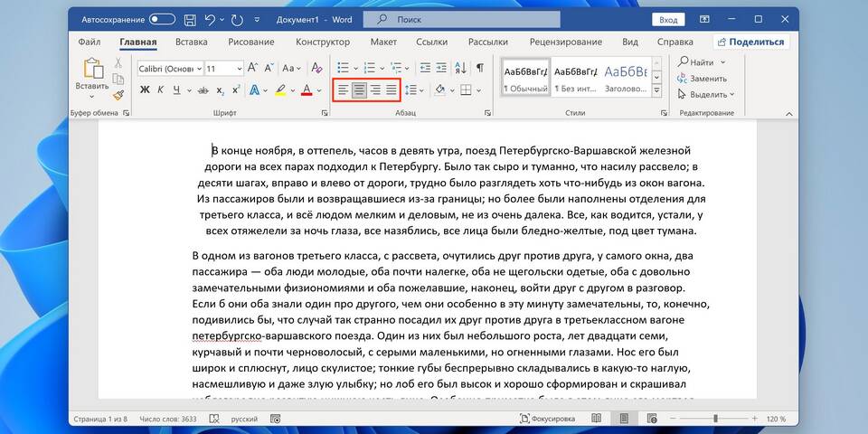868x434 pixels.
Task: Align text to the left
Action: click(x=344, y=90)
